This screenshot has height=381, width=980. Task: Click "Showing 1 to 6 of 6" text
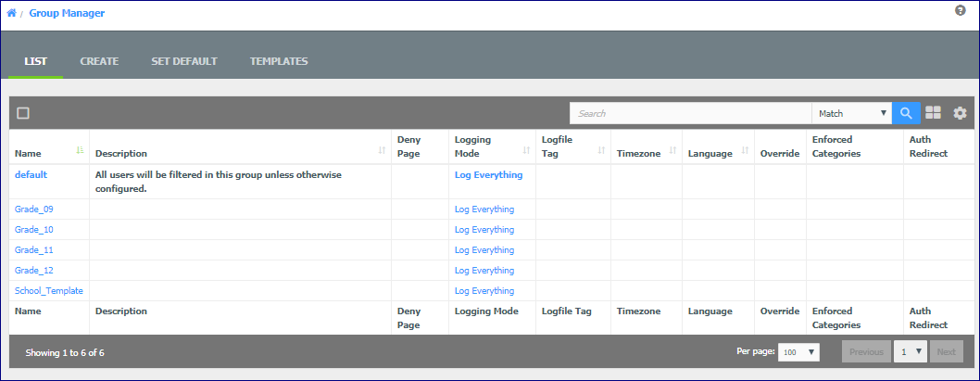pos(65,353)
